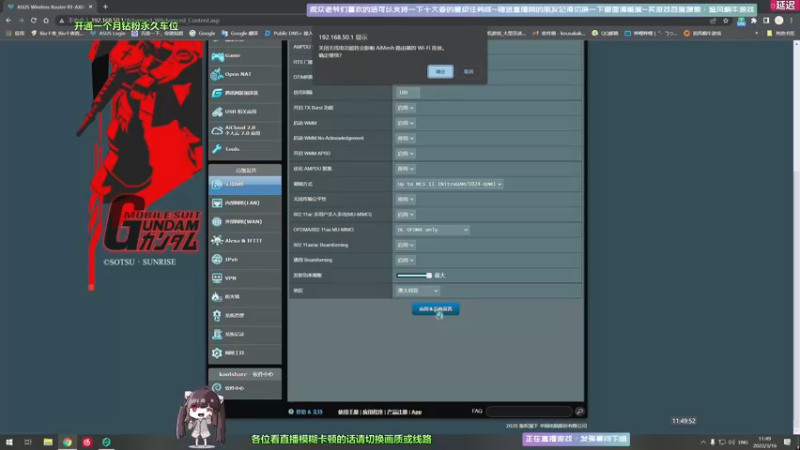Apply the settings with the blue button
Image resolution: width=800 pixels, height=450 pixels.
[x=435, y=309]
